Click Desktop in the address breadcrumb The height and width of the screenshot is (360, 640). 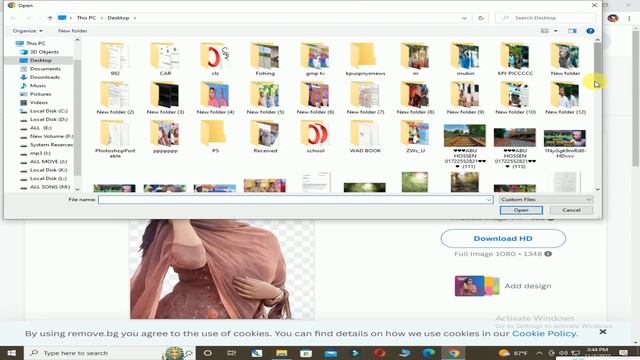point(118,18)
